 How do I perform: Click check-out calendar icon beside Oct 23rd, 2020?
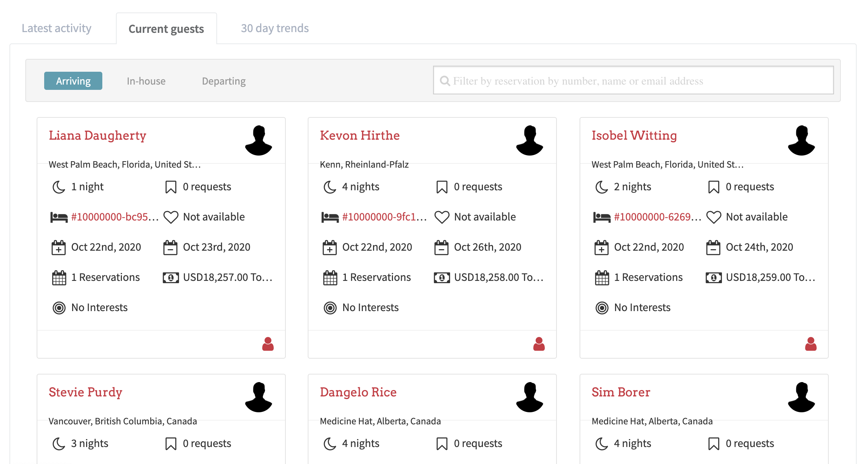[x=170, y=248]
